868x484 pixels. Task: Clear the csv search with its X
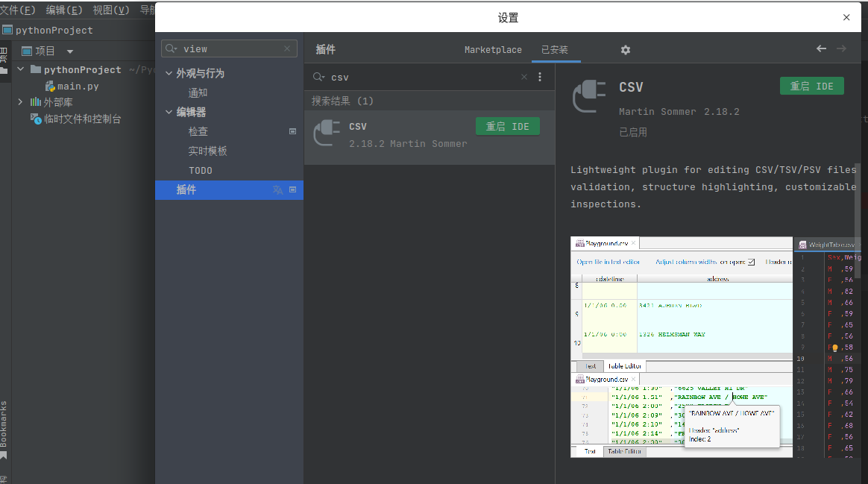pyautogui.click(x=524, y=77)
